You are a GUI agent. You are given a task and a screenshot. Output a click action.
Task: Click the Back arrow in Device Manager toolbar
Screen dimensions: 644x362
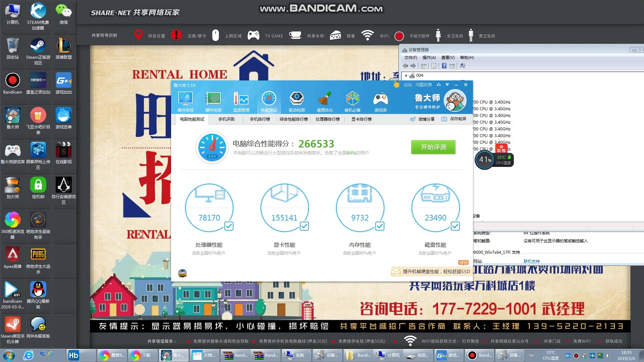406,66
